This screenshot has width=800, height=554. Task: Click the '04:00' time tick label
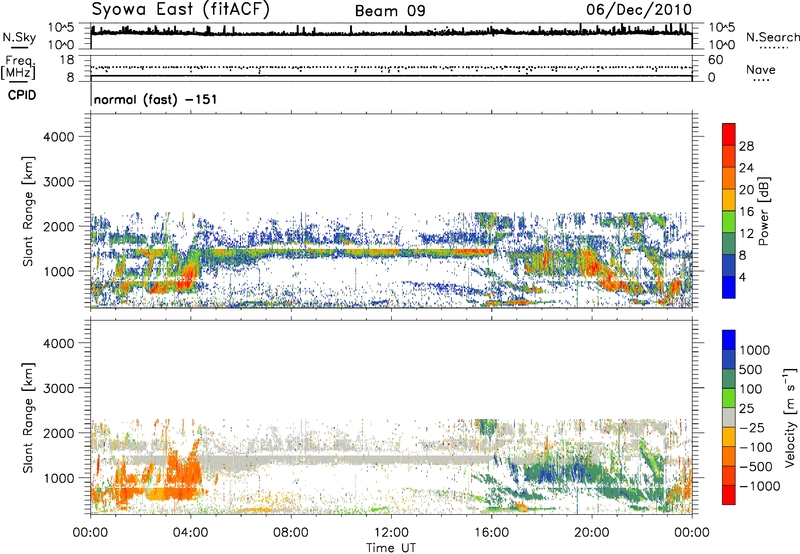pyautogui.click(x=190, y=533)
